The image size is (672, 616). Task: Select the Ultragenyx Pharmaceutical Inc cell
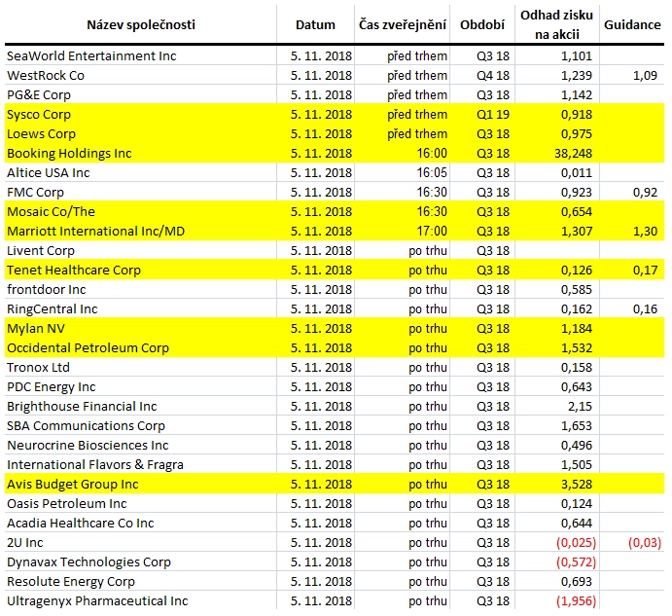click(141, 601)
